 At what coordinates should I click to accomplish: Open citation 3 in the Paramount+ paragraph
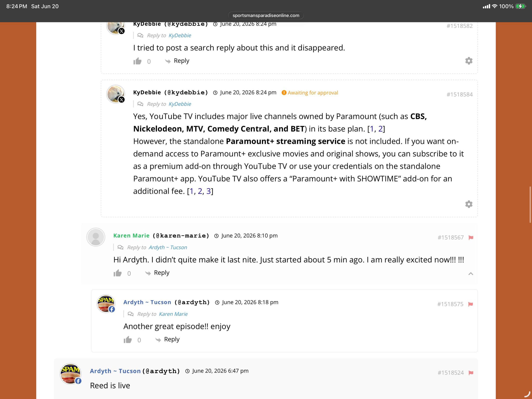tap(208, 191)
